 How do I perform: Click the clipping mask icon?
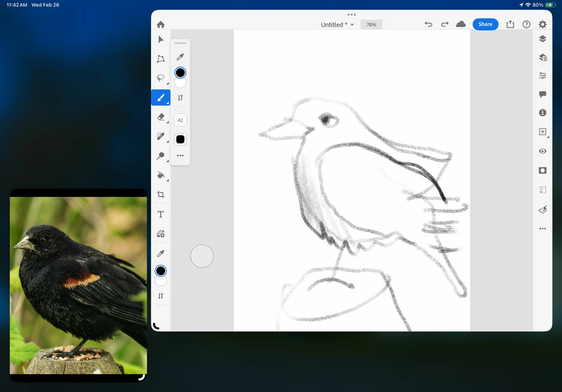(x=543, y=190)
